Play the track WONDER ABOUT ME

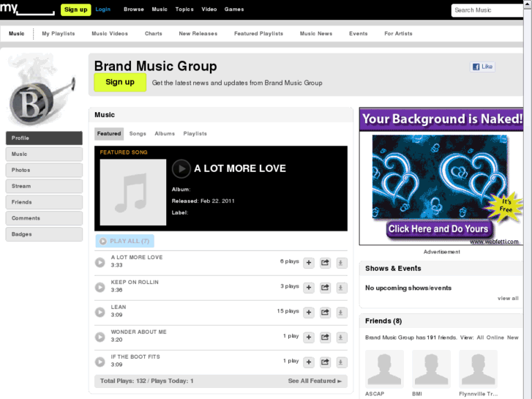[100, 337]
